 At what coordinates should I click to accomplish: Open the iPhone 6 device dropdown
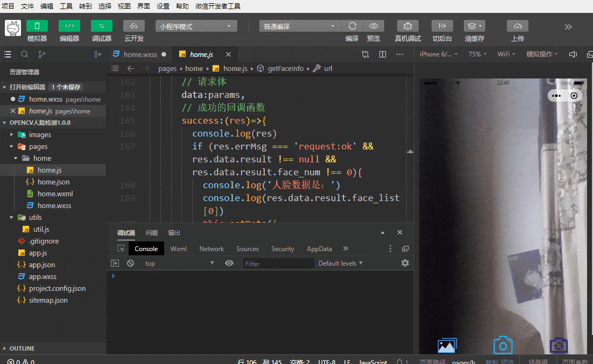(x=439, y=54)
